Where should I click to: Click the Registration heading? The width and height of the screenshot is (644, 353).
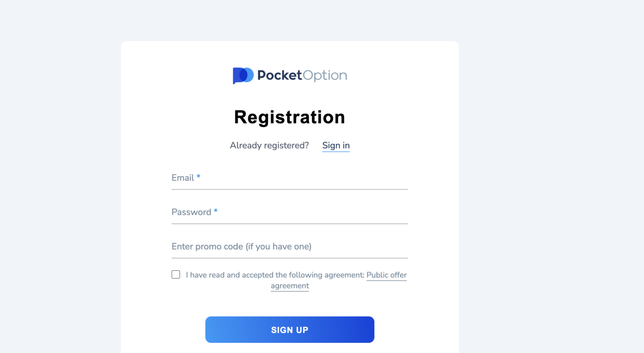coord(290,117)
